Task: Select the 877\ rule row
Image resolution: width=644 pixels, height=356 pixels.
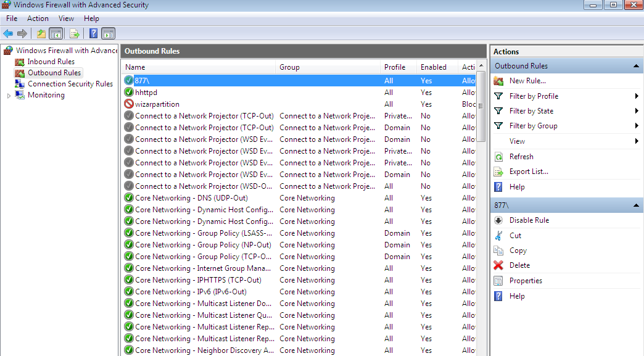Action: [299, 80]
